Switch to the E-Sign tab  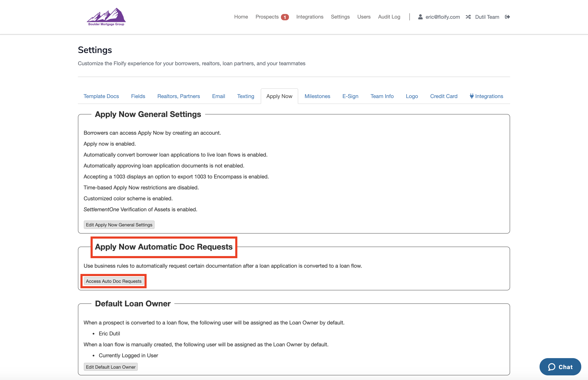tap(350, 96)
